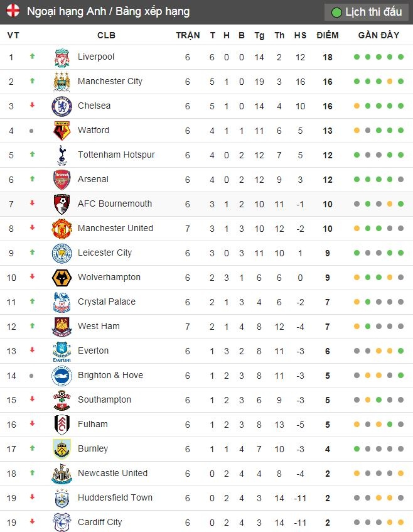Select the Wolverhampton wolf badge
Image resolution: width=413 pixels, height=532 pixels.
61,277
